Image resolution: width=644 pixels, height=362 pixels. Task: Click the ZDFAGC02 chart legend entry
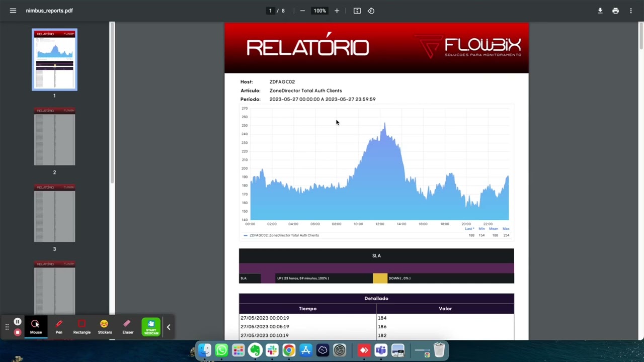coord(281,235)
